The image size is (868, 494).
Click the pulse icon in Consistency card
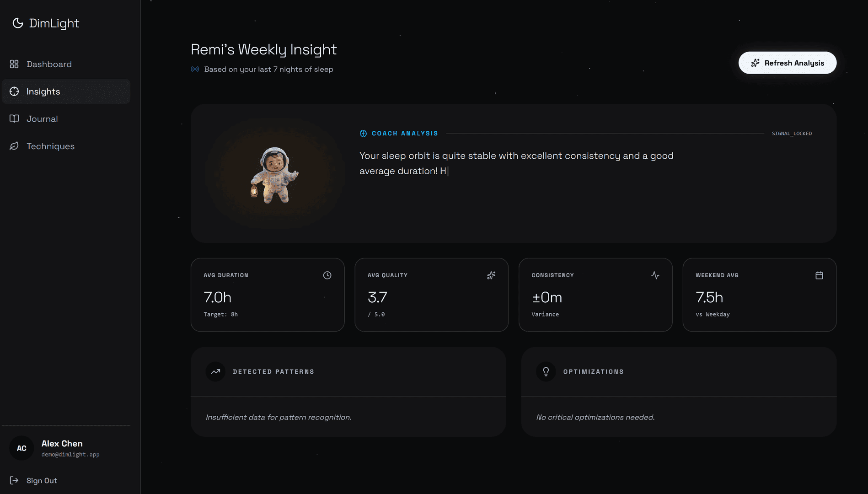tap(655, 275)
